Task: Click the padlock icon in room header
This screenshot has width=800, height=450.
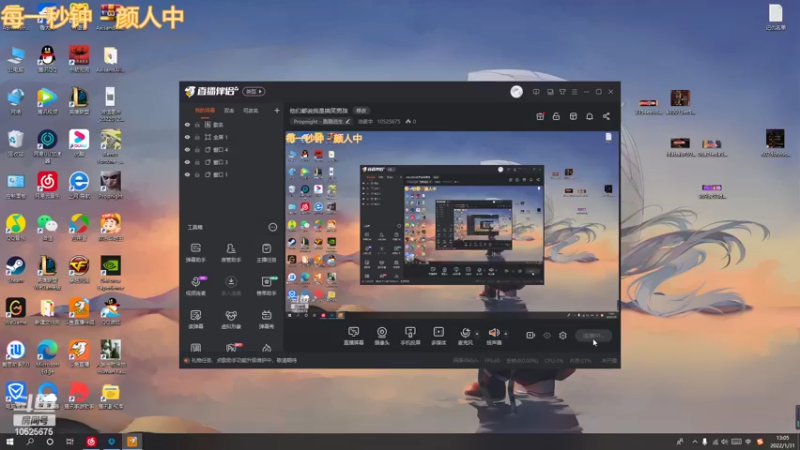Action: (556, 116)
